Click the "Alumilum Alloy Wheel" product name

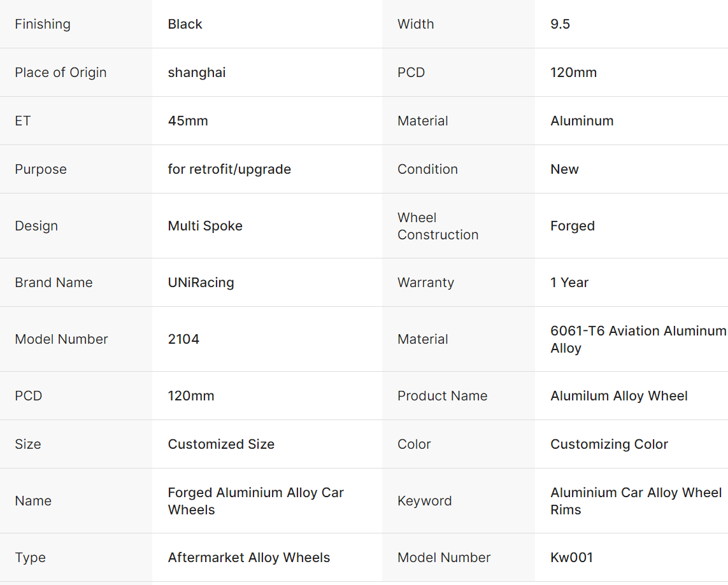coord(618,396)
